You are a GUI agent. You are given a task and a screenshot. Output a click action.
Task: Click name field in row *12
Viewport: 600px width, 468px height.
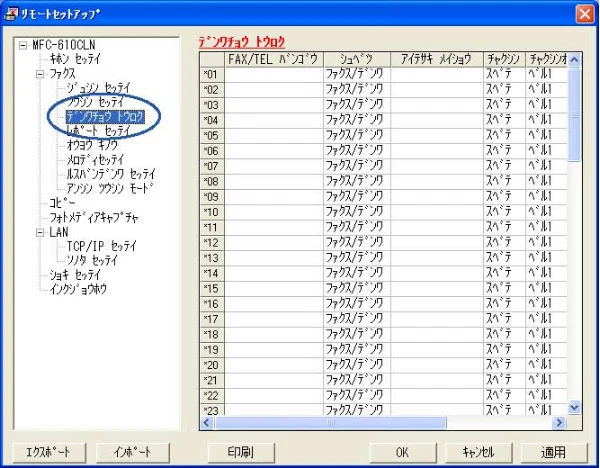(x=437, y=243)
